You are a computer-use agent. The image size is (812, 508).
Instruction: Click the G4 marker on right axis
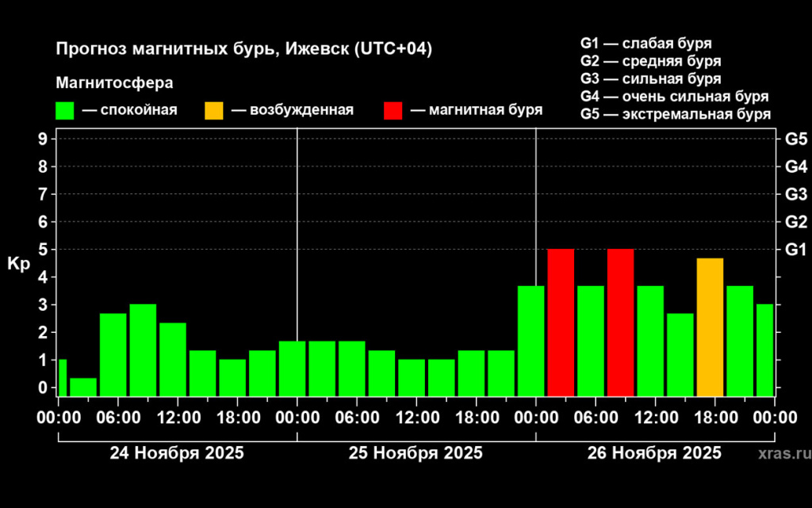point(795,166)
